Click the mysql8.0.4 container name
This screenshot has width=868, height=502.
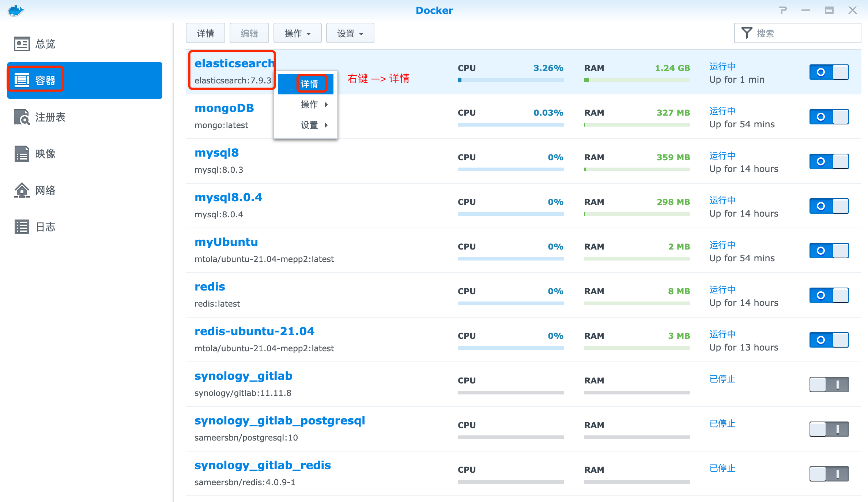228,198
